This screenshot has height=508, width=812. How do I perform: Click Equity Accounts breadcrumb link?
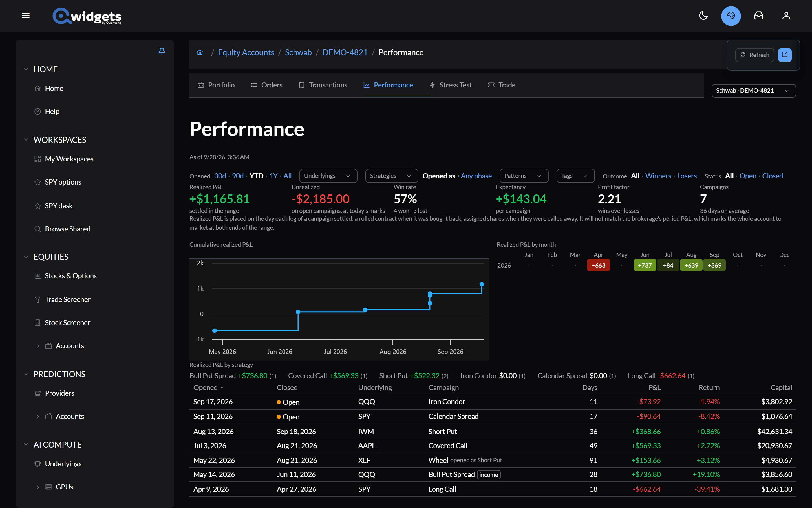pos(246,52)
